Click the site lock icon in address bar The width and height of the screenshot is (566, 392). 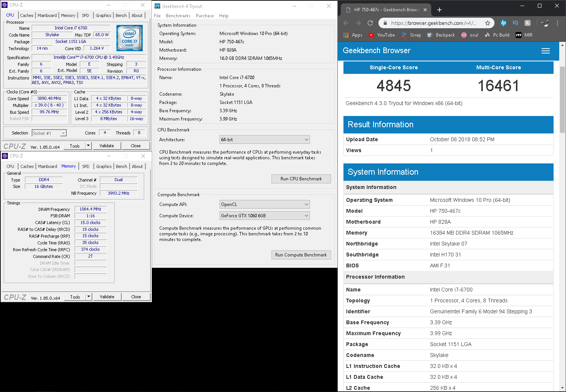coord(385,23)
